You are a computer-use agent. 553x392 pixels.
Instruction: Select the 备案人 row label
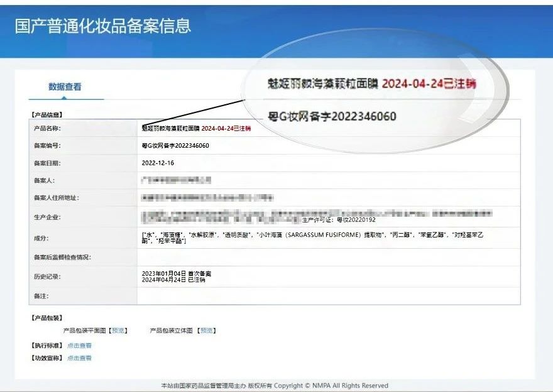(44, 180)
